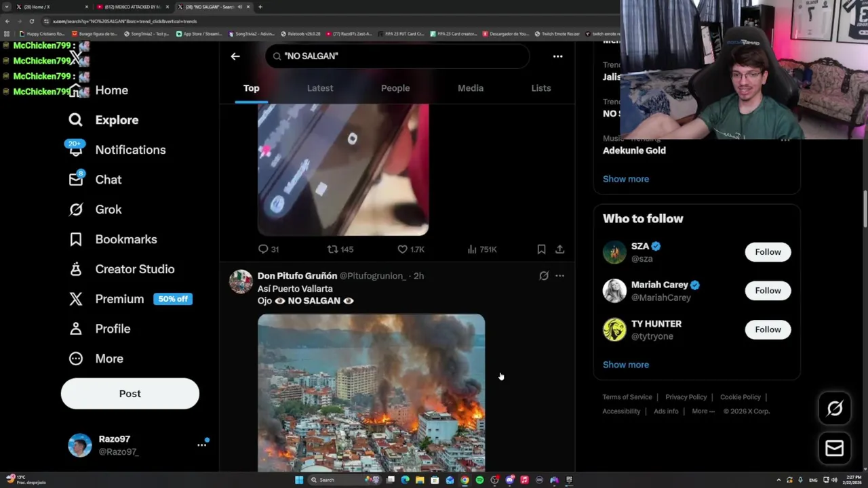This screenshot has width=868, height=488.
Task: Open system tray hidden icons arrow
Action: coord(778,480)
